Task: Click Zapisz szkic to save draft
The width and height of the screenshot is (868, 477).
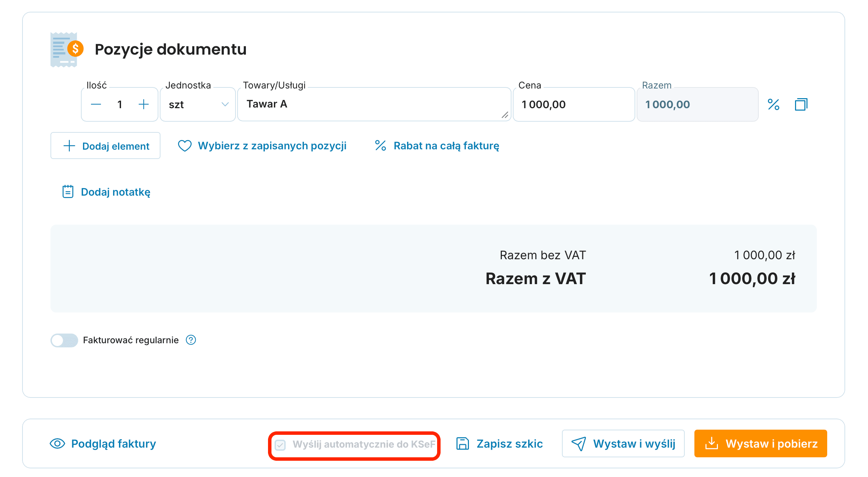Action: tap(499, 444)
